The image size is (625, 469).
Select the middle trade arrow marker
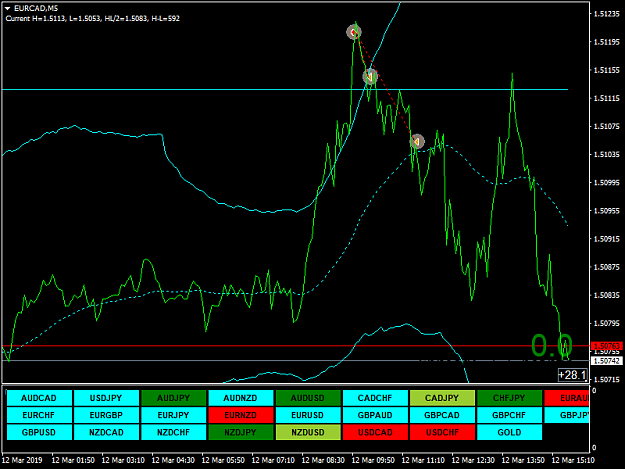pyautogui.click(x=370, y=76)
